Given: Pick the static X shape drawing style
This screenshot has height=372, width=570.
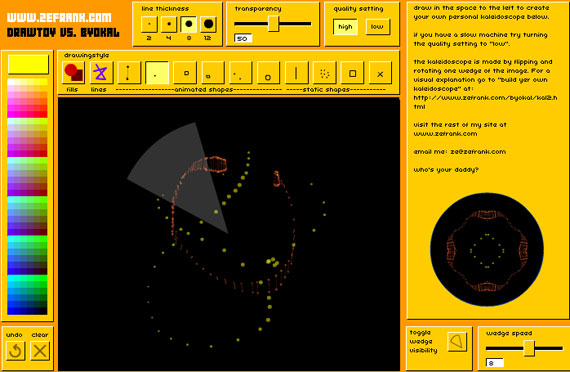Looking at the screenshot, I should point(380,73).
